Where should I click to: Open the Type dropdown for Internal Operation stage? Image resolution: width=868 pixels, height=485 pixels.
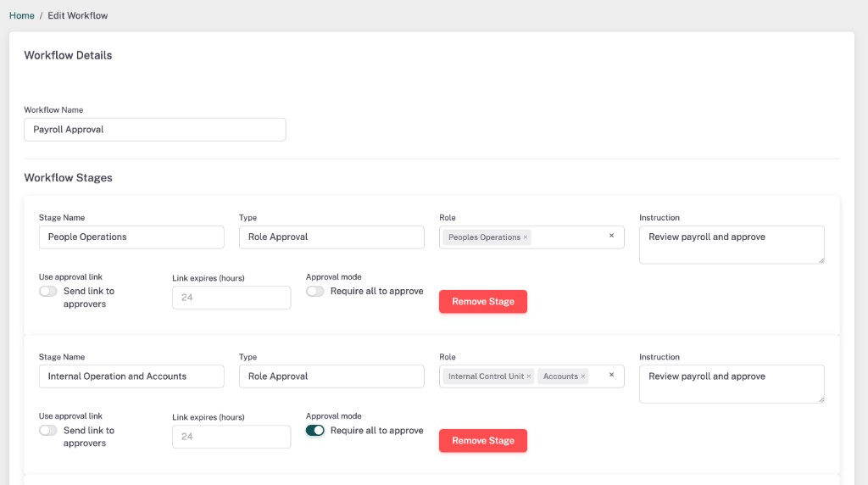pyautogui.click(x=331, y=376)
